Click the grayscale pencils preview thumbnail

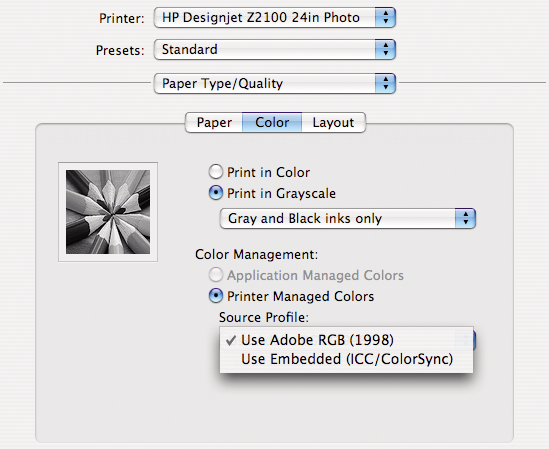click(108, 212)
